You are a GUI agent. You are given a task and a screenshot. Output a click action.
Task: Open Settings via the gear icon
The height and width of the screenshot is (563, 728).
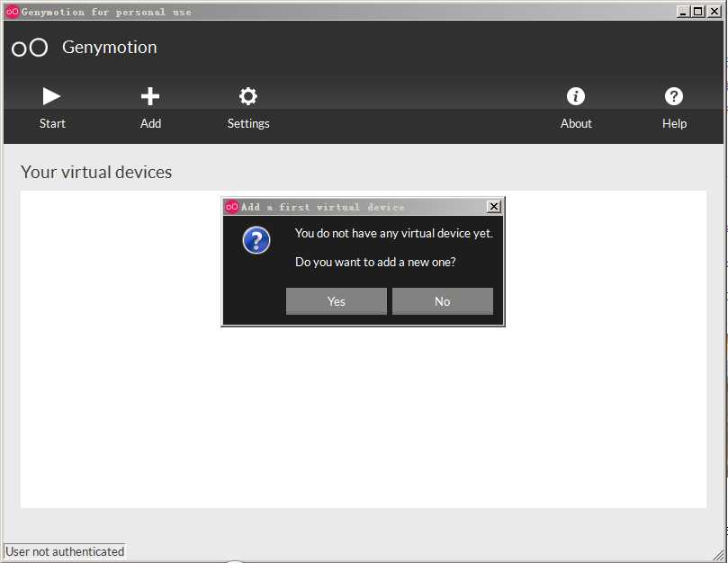click(248, 96)
